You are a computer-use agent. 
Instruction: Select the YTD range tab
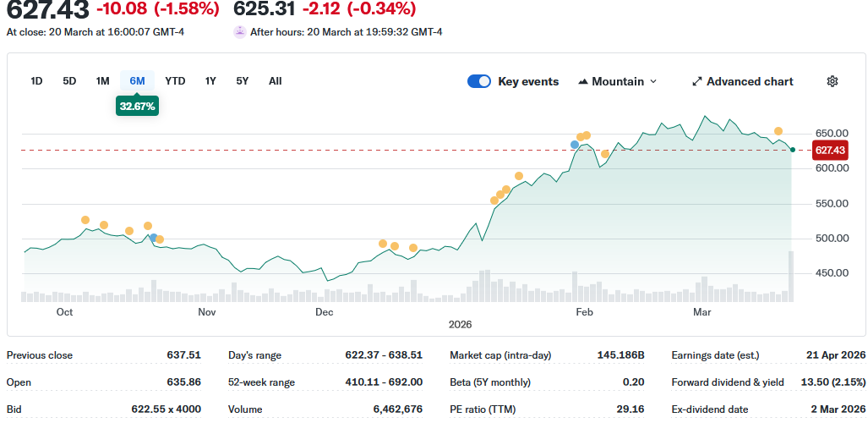(x=175, y=81)
